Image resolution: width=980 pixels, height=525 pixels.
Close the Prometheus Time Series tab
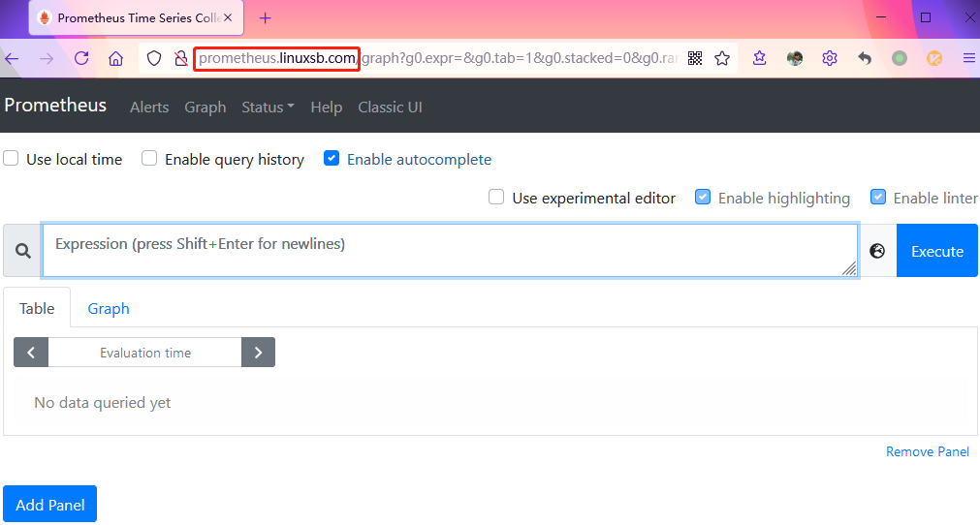(228, 17)
